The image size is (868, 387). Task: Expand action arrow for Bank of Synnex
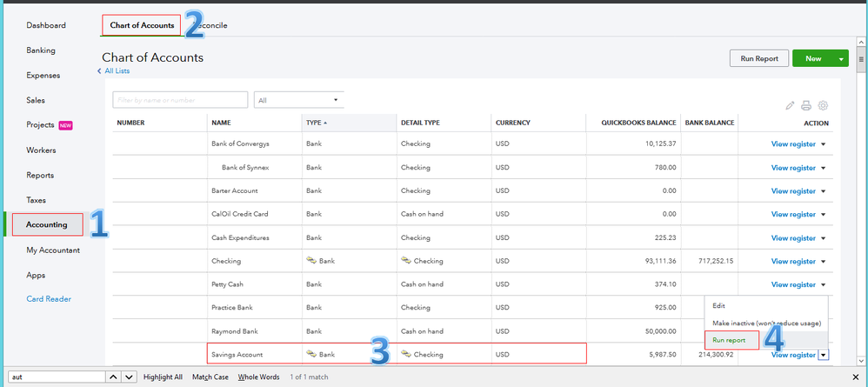[823, 168]
